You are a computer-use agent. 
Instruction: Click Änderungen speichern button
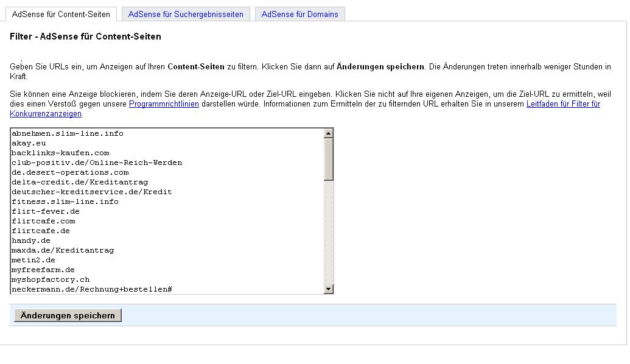(x=68, y=315)
